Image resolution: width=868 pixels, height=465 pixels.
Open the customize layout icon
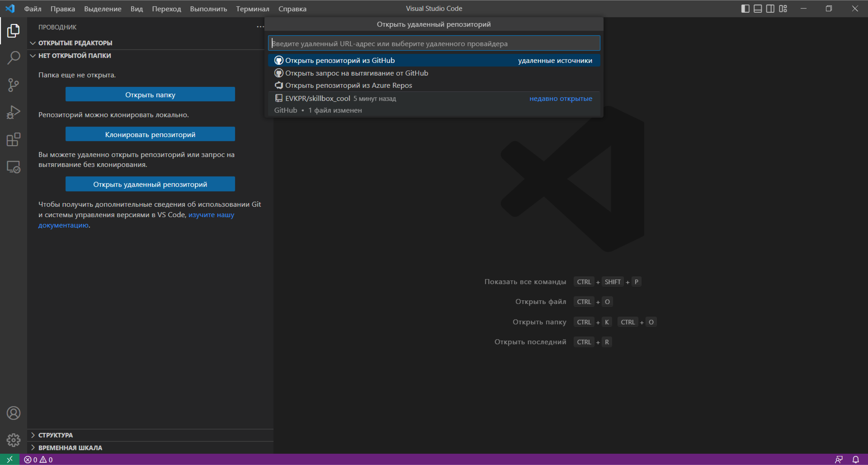coord(783,8)
